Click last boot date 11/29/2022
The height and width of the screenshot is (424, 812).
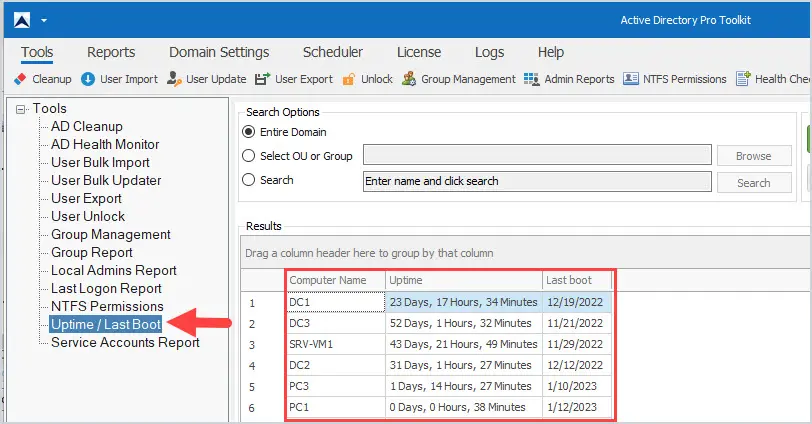pyautogui.click(x=577, y=344)
